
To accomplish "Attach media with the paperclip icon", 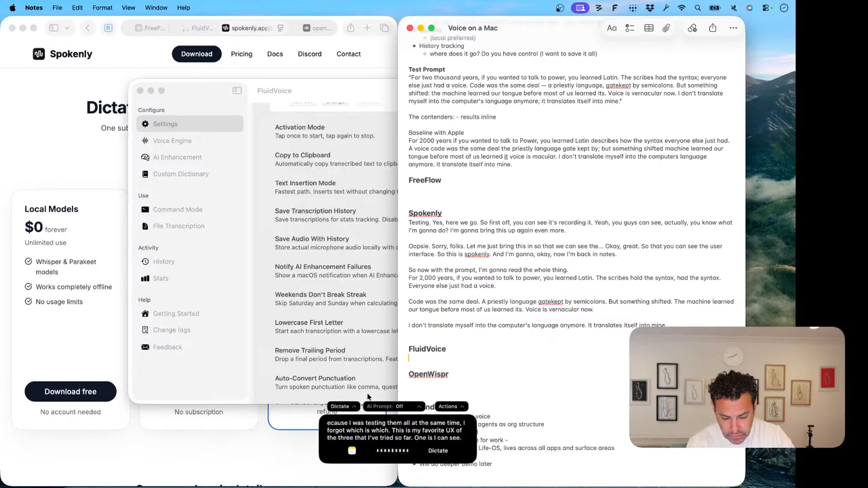I will 667,28.
